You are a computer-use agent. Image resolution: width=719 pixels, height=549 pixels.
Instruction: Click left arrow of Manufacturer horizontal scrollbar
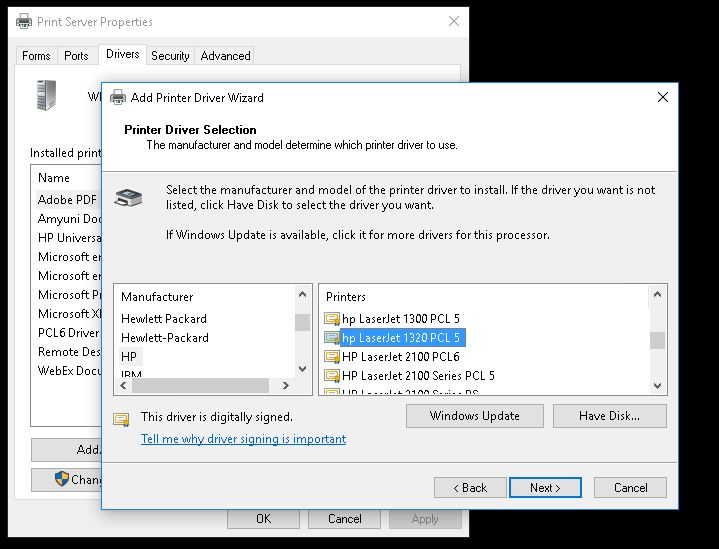click(x=123, y=385)
